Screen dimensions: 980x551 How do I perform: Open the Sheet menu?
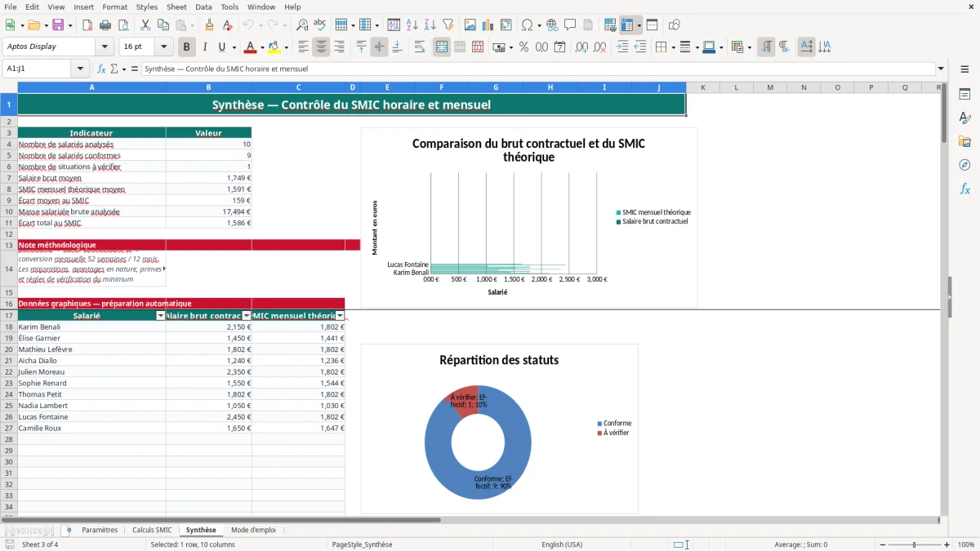(x=176, y=7)
